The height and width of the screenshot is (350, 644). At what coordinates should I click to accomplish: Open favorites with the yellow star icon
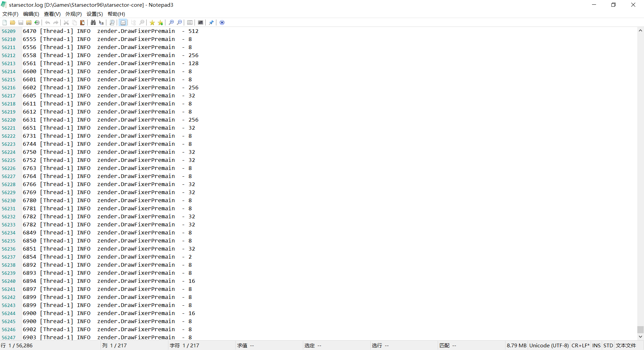click(x=152, y=23)
